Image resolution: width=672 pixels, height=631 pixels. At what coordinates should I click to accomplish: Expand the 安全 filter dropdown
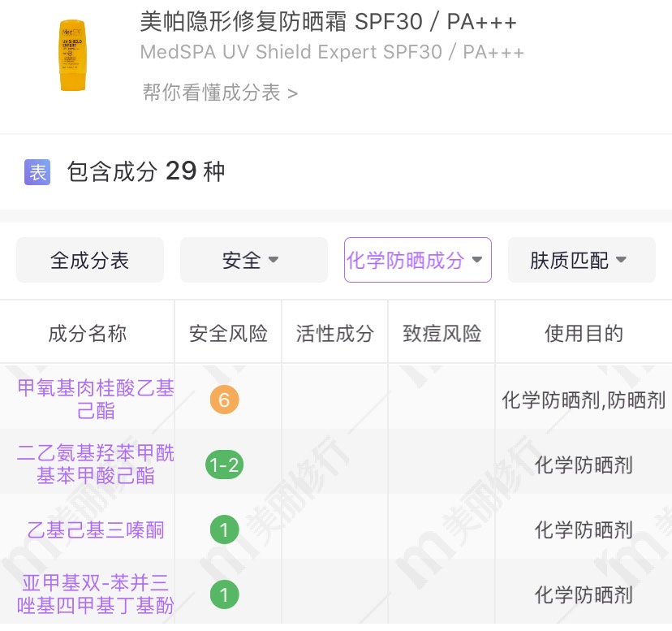click(253, 260)
